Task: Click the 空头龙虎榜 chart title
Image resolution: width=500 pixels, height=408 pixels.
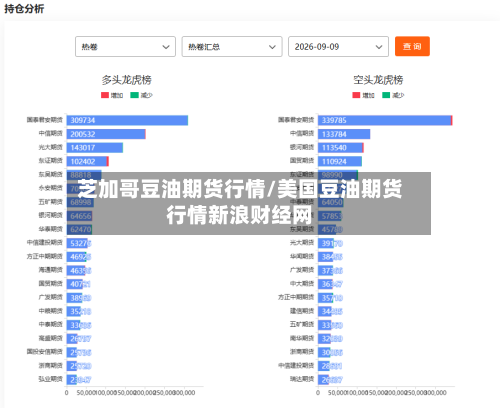Action: point(378,80)
